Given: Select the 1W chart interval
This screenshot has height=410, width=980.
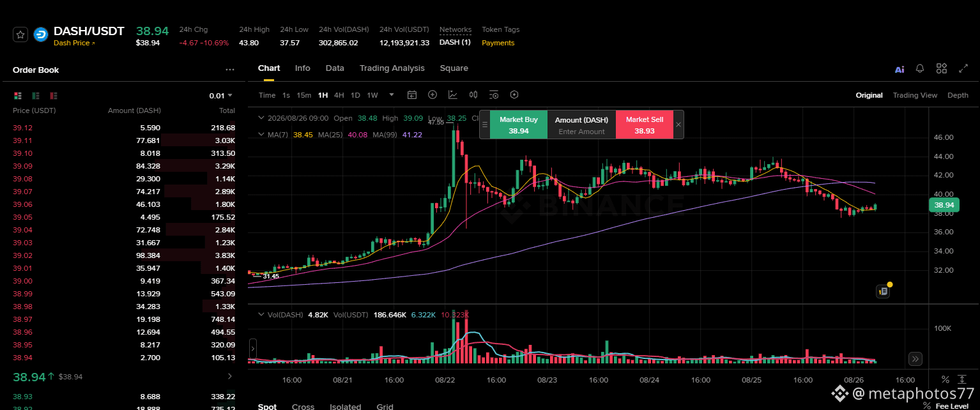Looking at the screenshot, I should pos(372,95).
